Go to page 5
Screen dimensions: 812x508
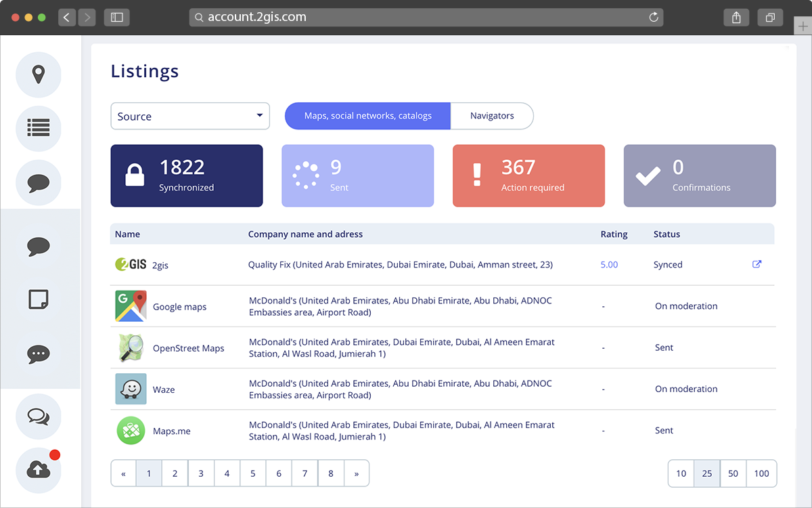(x=253, y=473)
